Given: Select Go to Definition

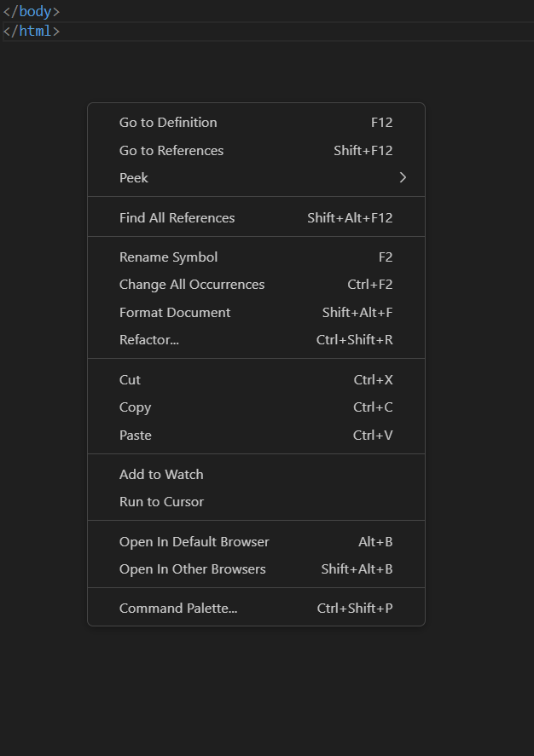Looking at the screenshot, I should tap(256, 123).
